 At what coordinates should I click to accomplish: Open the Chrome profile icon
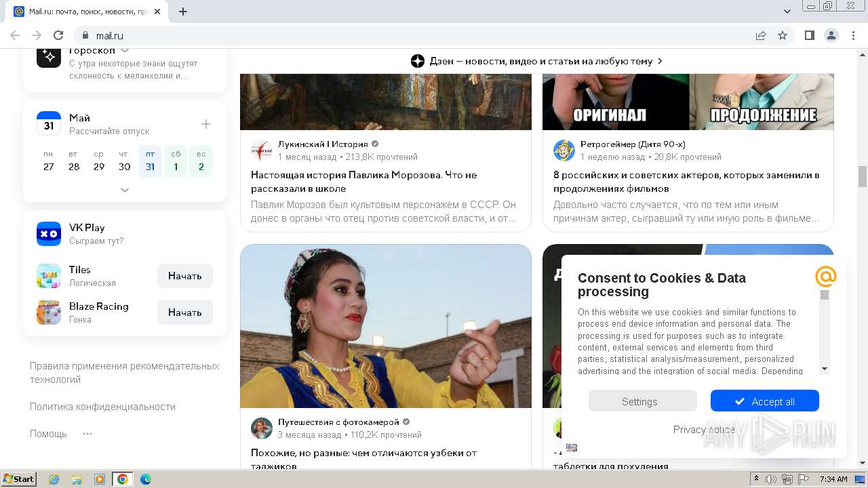pyautogui.click(x=831, y=35)
